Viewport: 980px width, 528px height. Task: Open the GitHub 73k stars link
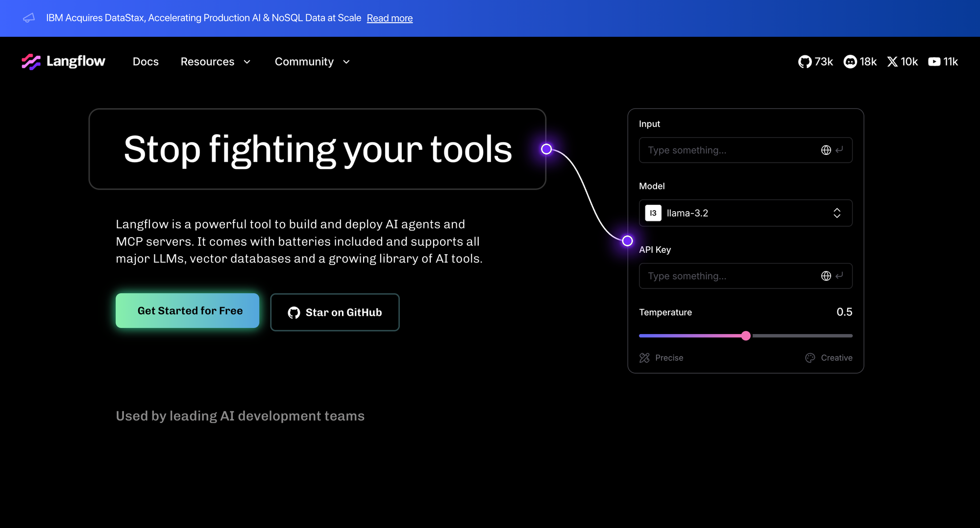[815, 62]
